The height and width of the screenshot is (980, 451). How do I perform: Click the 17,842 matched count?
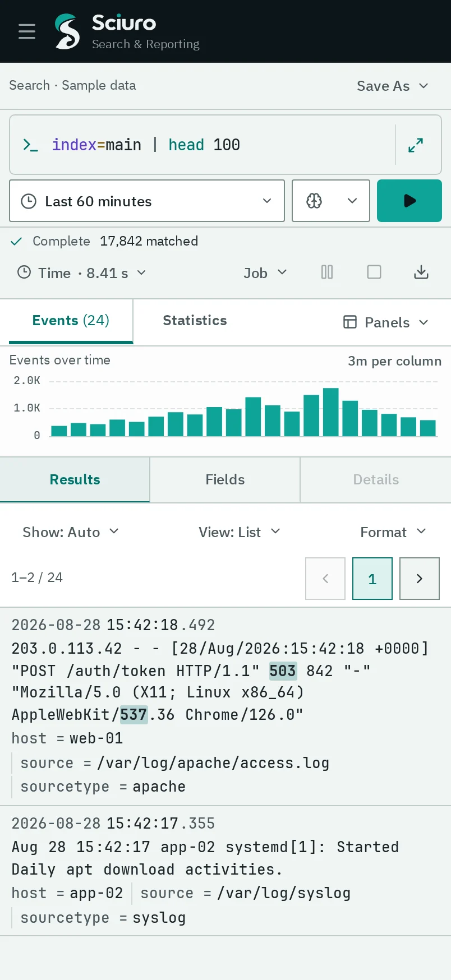click(149, 241)
